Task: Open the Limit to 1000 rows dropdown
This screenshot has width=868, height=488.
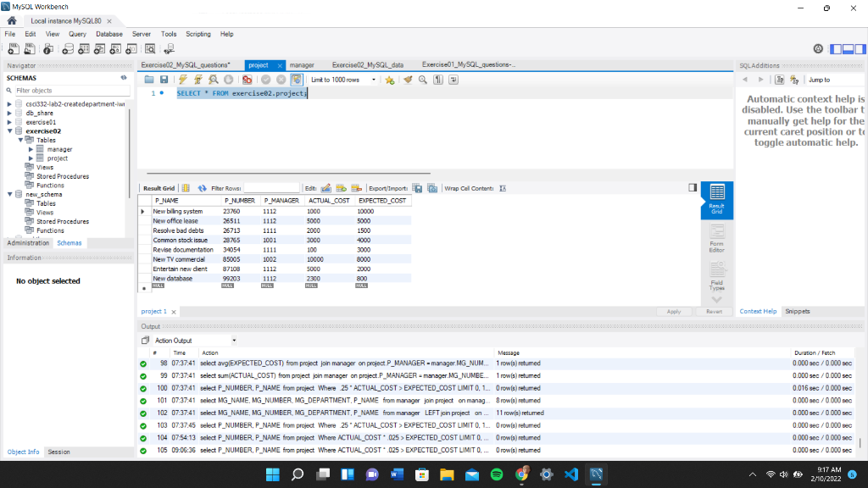Action: [373, 80]
